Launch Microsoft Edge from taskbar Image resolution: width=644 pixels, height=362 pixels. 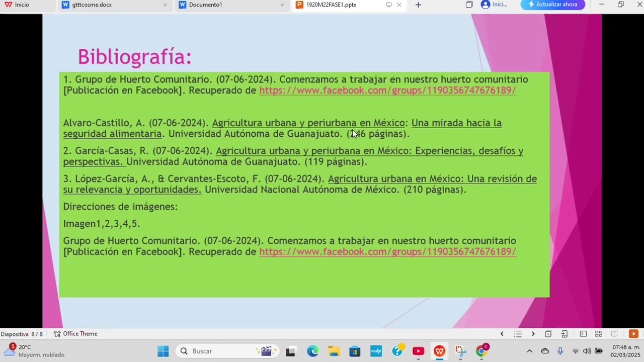click(x=312, y=351)
